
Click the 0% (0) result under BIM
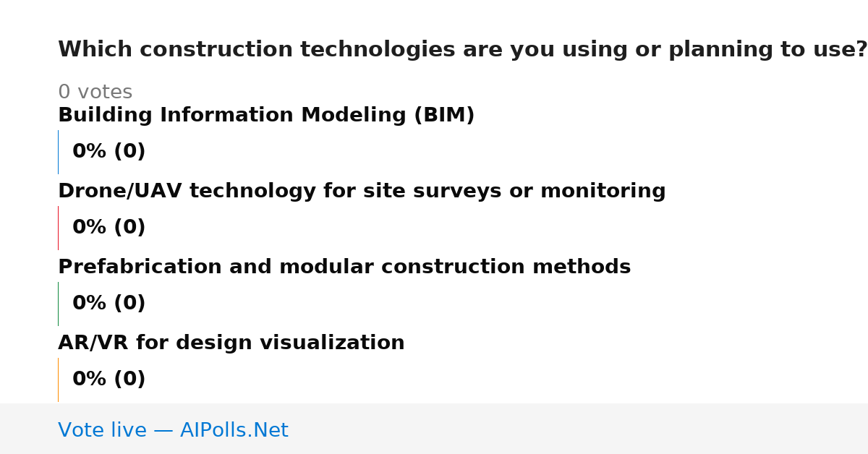[109, 152]
